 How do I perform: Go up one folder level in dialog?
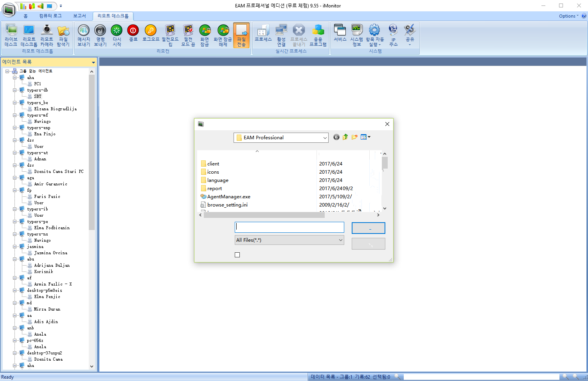345,137
